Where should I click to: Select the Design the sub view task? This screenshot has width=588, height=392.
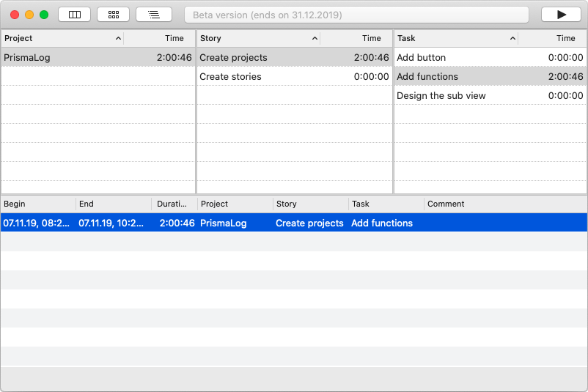(x=490, y=95)
